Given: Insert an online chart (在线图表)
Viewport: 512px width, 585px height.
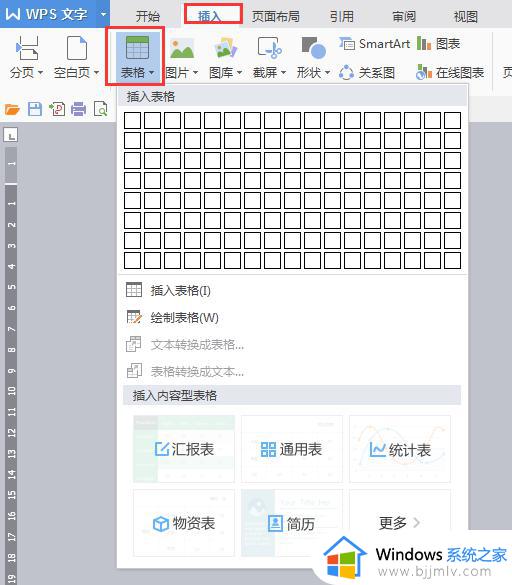Looking at the screenshot, I should (x=450, y=72).
